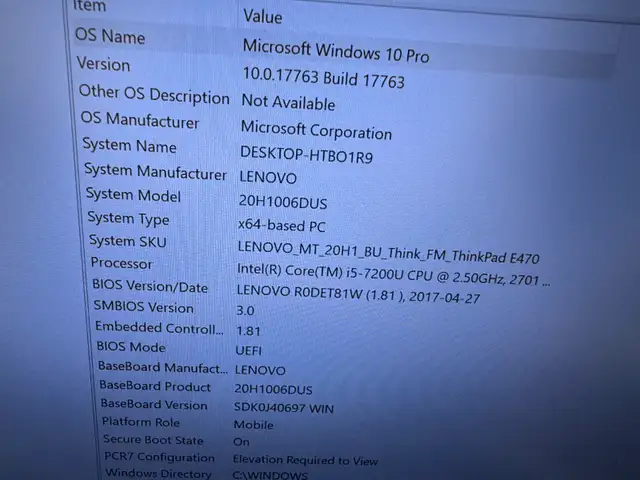The image size is (640, 480).
Task: Select the BIOS Mode row label
Action: click(x=131, y=347)
